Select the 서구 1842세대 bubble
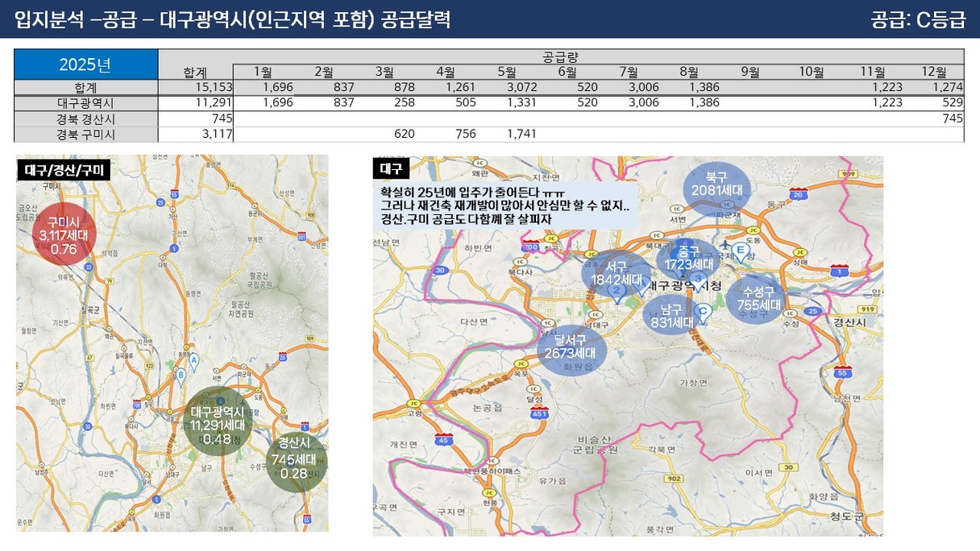This screenshot has width=980, height=551. pyautogui.click(x=618, y=275)
